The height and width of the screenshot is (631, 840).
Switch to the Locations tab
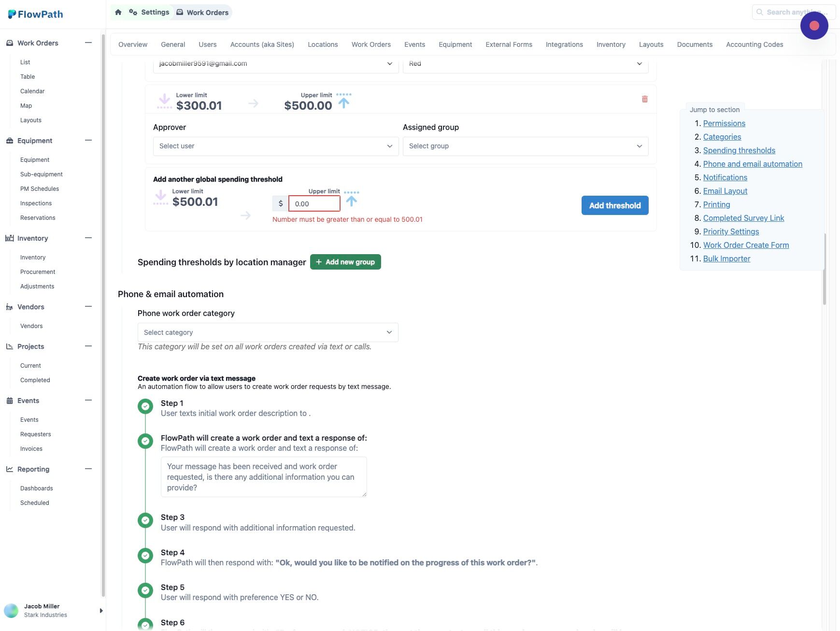[323, 44]
